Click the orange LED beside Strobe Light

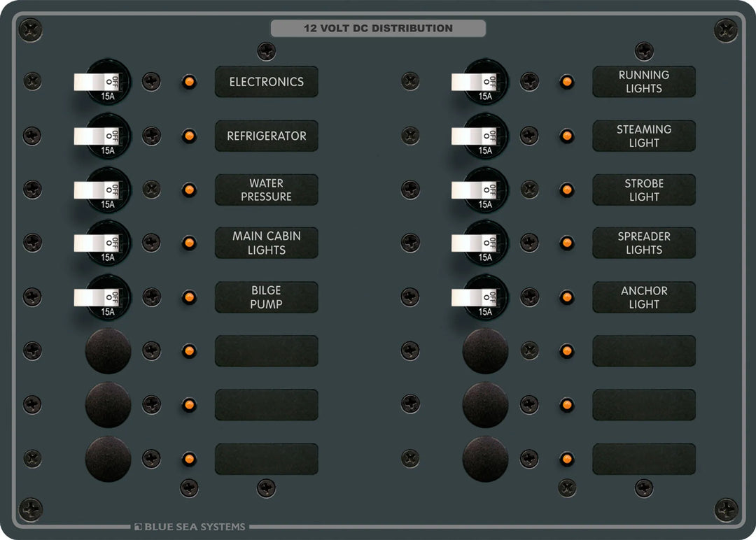click(x=566, y=190)
